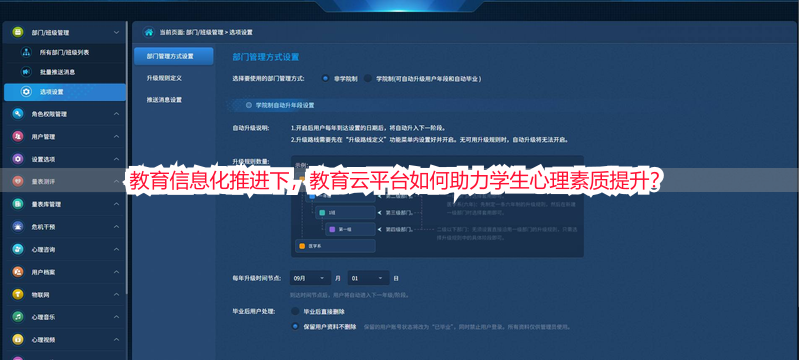
Task: Expand the 用户档案 chevron
Action: coord(116,272)
